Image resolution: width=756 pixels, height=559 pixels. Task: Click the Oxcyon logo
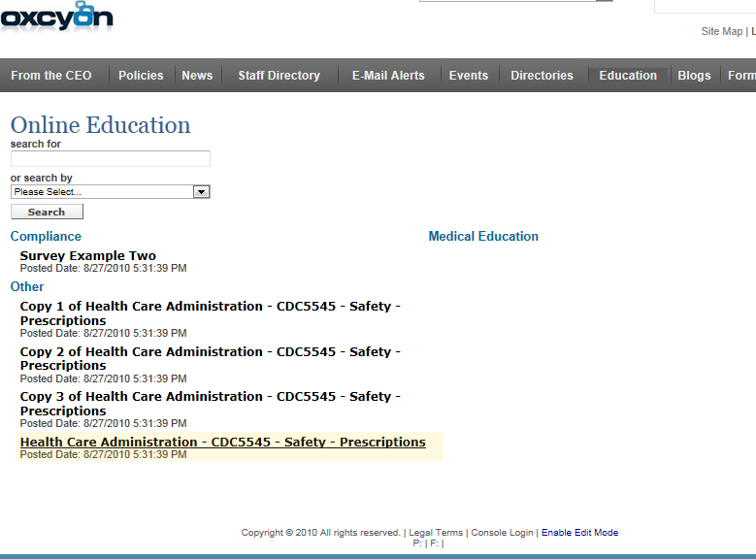click(56, 17)
